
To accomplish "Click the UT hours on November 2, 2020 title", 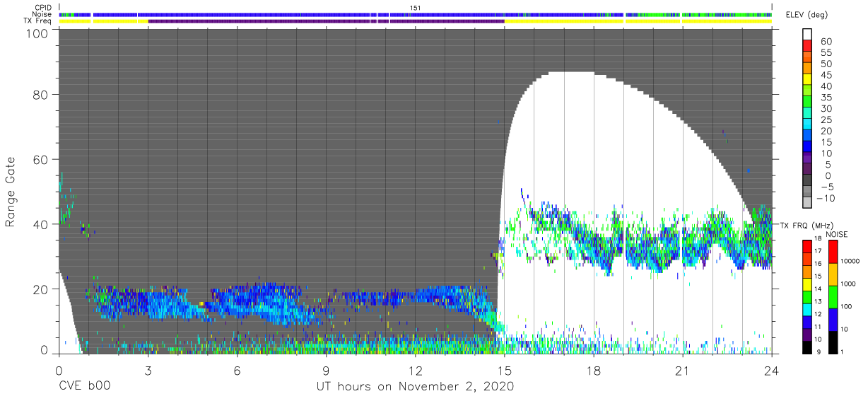I will click(415, 387).
